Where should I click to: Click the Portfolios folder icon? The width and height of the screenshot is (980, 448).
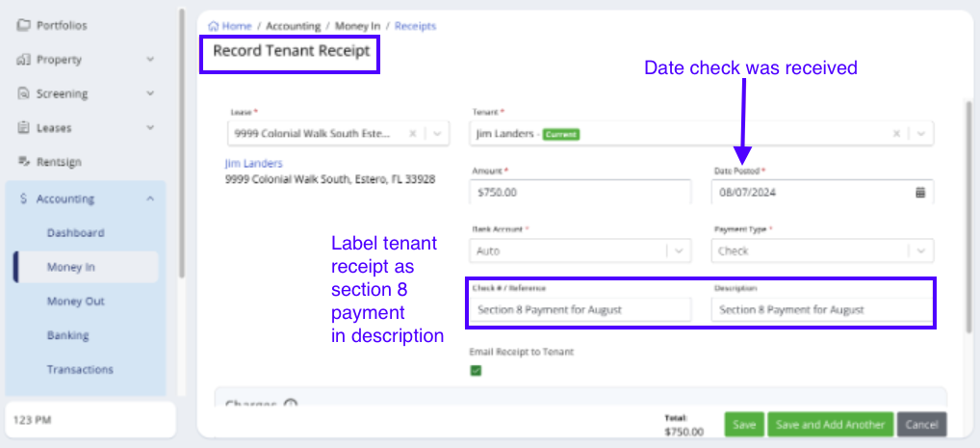click(24, 25)
